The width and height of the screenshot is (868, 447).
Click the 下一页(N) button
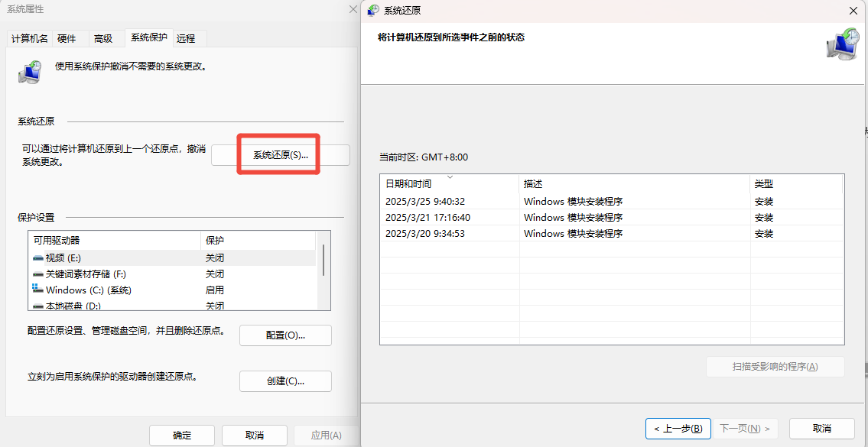[746, 428]
